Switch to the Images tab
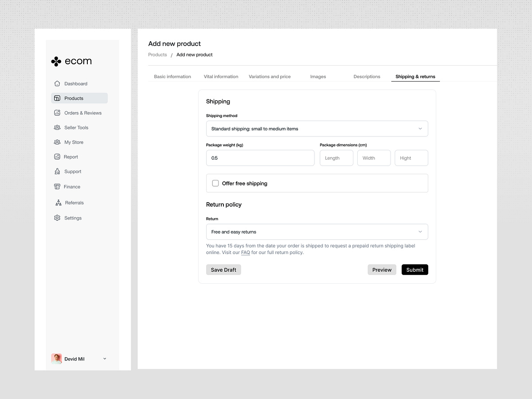 pyautogui.click(x=318, y=76)
